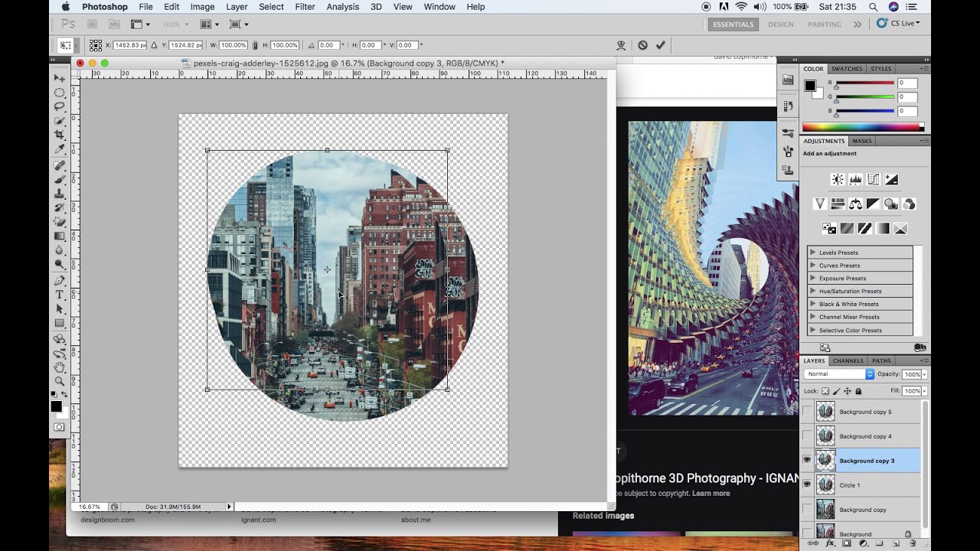The height and width of the screenshot is (551, 980).
Task: Expand Selective Color Presets
Action: [x=812, y=331]
